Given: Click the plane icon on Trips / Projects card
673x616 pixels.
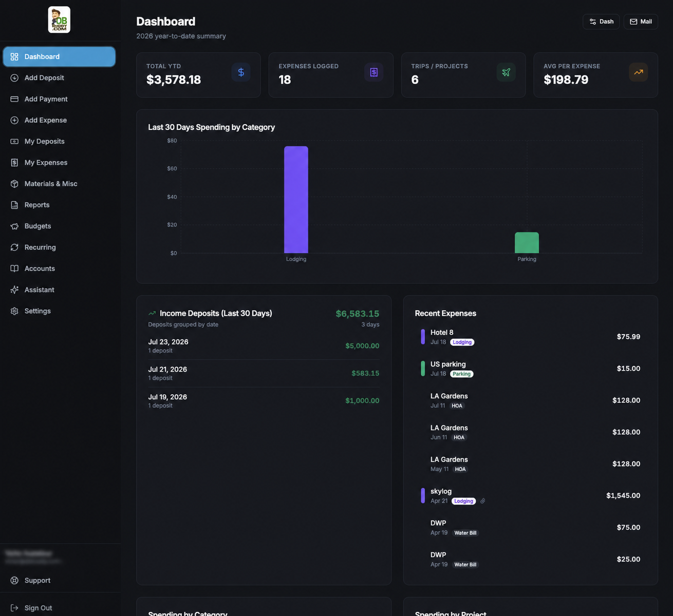Looking at the screenshot, I should click(506, 72).
